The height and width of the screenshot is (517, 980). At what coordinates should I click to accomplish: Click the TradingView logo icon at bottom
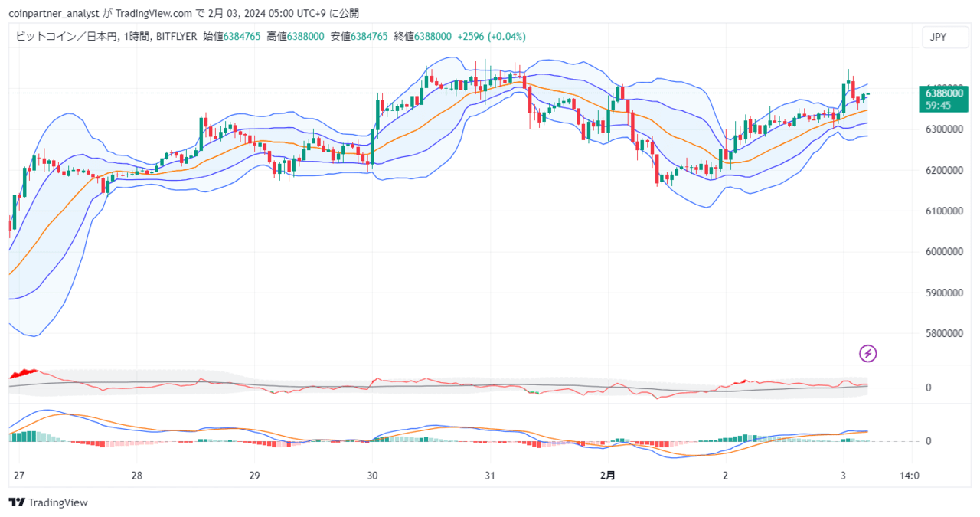[17, 502]
